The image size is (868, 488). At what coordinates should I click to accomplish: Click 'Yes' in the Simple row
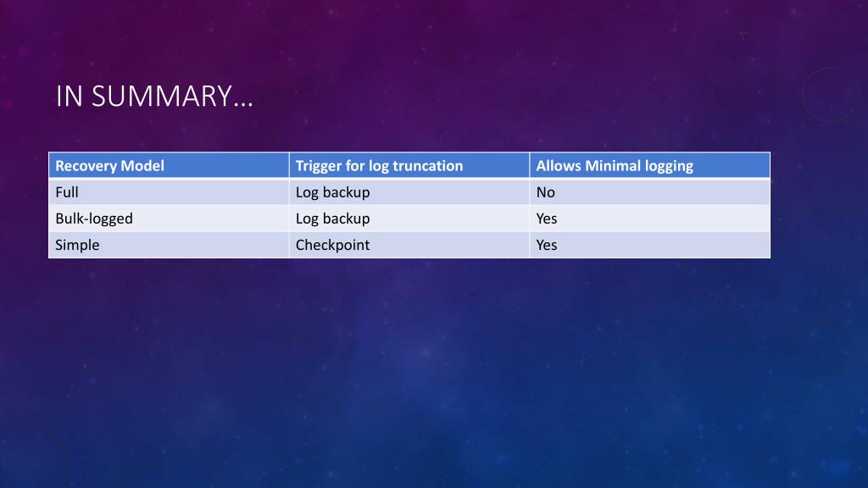650,245
